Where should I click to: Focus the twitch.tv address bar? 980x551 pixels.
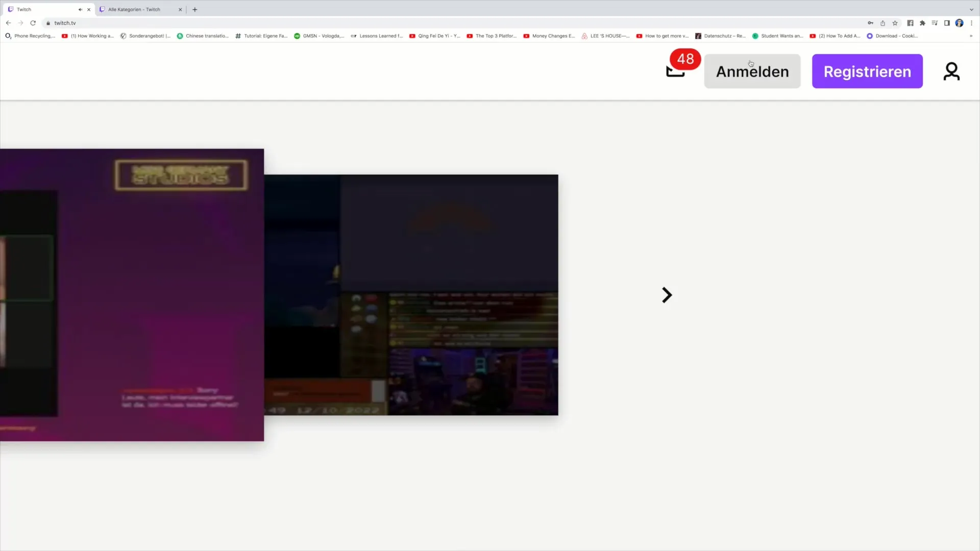click(454, 23)
